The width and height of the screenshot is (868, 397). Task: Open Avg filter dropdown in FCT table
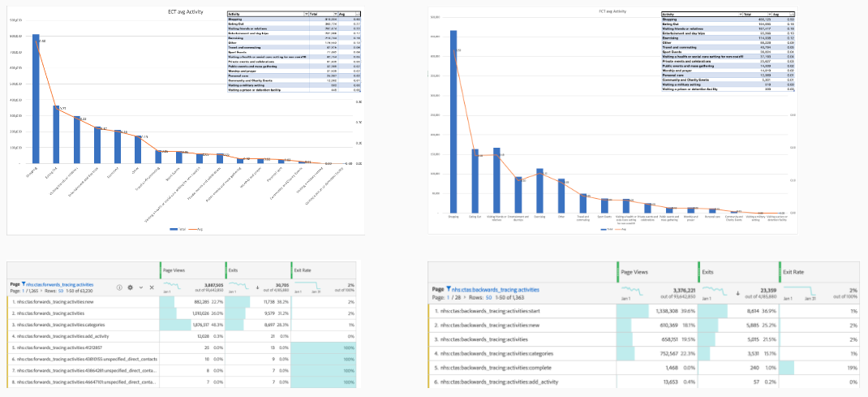pyautogui.click(x=792, y=15)
